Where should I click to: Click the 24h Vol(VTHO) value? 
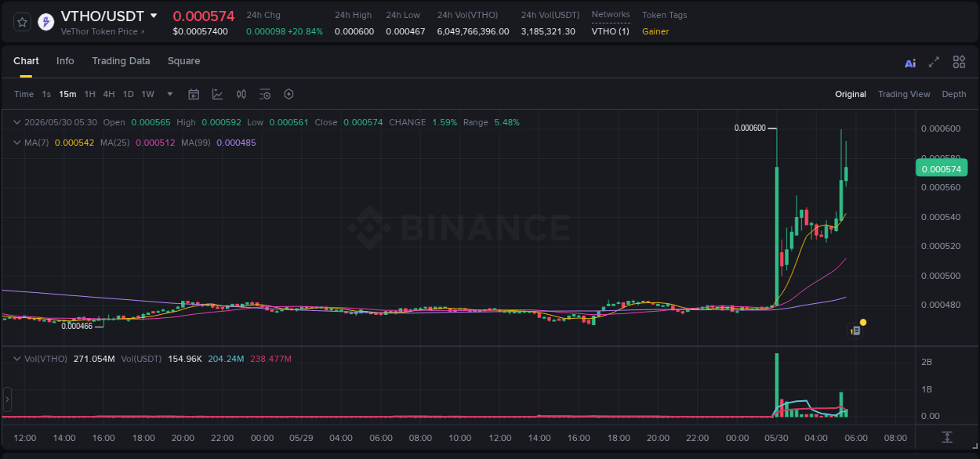coord(474,31)
